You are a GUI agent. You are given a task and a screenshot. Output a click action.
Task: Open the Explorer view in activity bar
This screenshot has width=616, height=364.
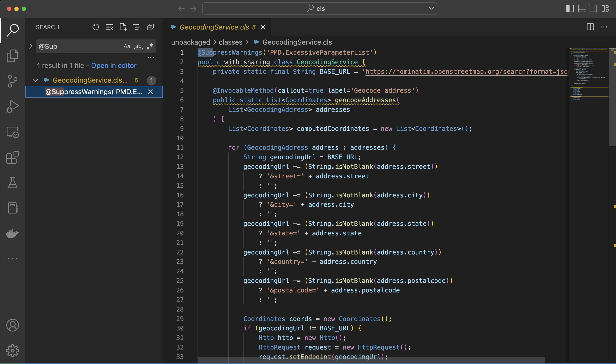12,56
